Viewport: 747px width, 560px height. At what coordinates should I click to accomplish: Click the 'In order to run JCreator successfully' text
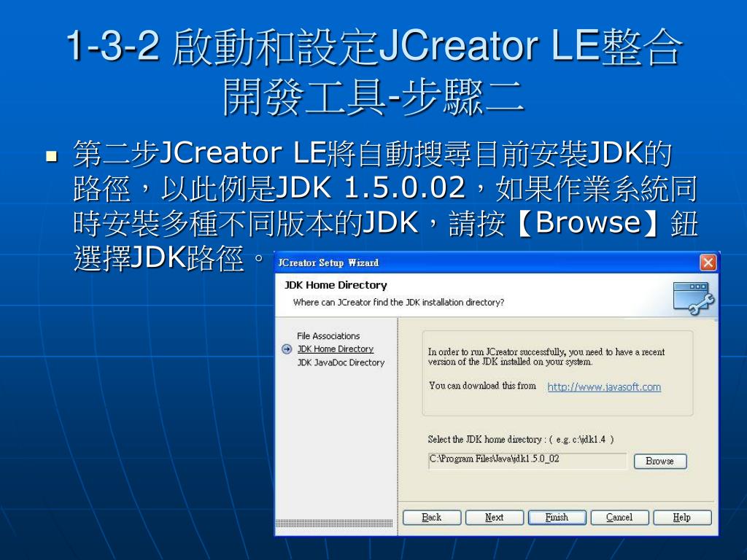click(546, 357)
